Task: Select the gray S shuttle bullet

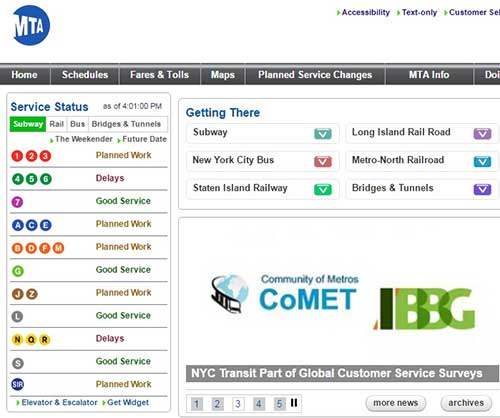Action: coord(18,363)
